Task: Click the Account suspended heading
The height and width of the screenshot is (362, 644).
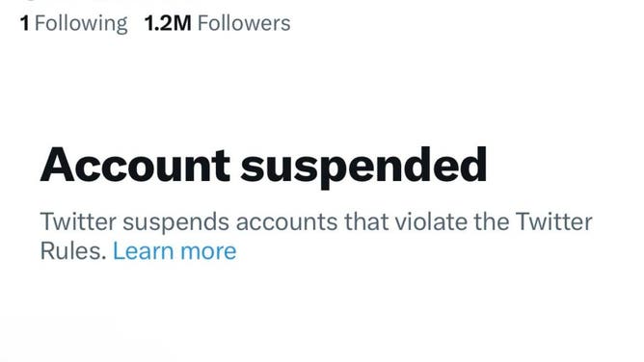Action: point(263,166)
